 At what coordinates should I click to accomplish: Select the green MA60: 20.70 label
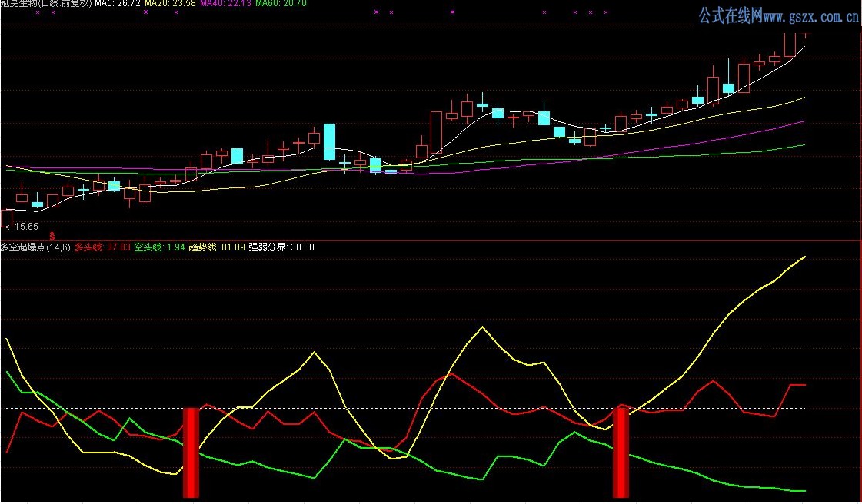[281, 3]
